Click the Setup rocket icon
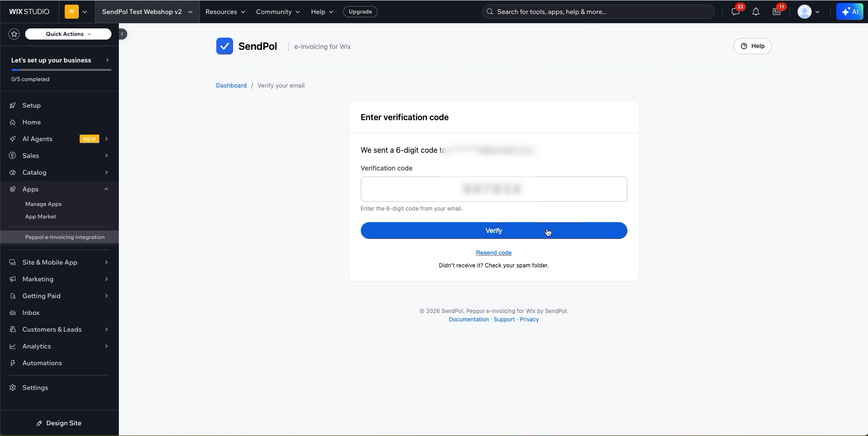The image size is (868, 436). coord(13,105)
